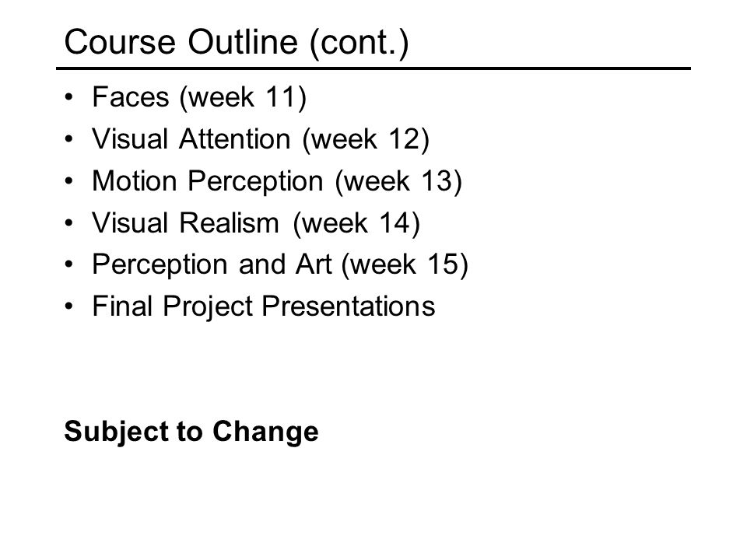Click the bullet dot before Faces
This screenshot has height=560, width=747.
[x=69, y=97]
